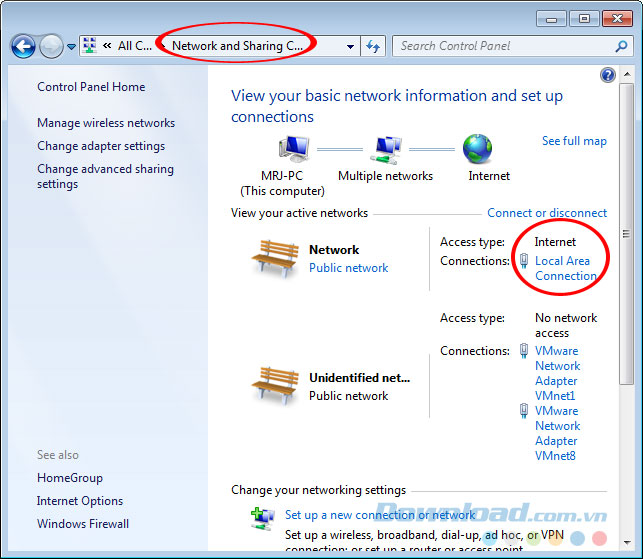Viewport: 643px width, 559px height.
Task: Click the Network name heading
Action: click(334, 250)
